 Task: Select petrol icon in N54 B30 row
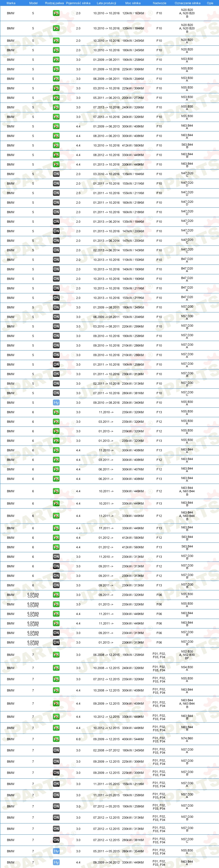pos(56,668)
